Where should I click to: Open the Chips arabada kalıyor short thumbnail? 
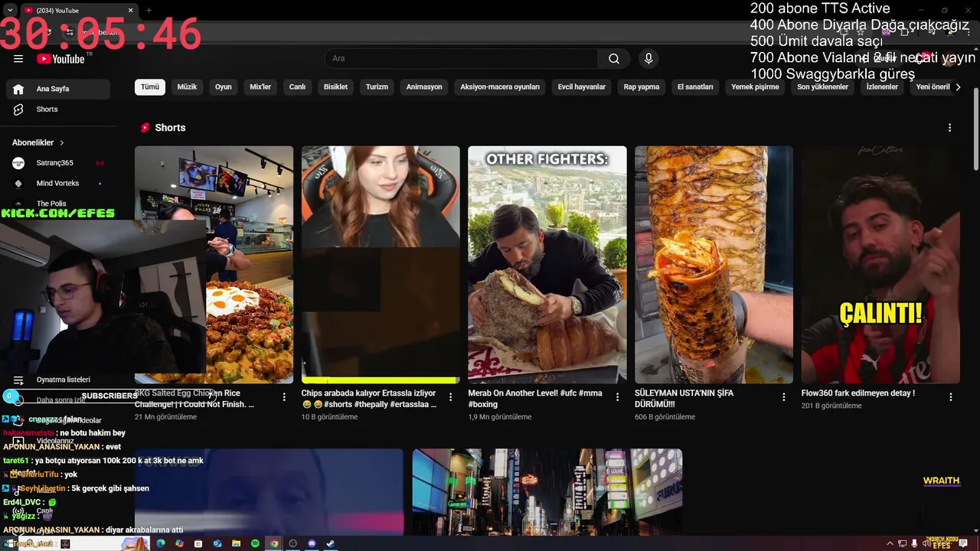[381, 265]
